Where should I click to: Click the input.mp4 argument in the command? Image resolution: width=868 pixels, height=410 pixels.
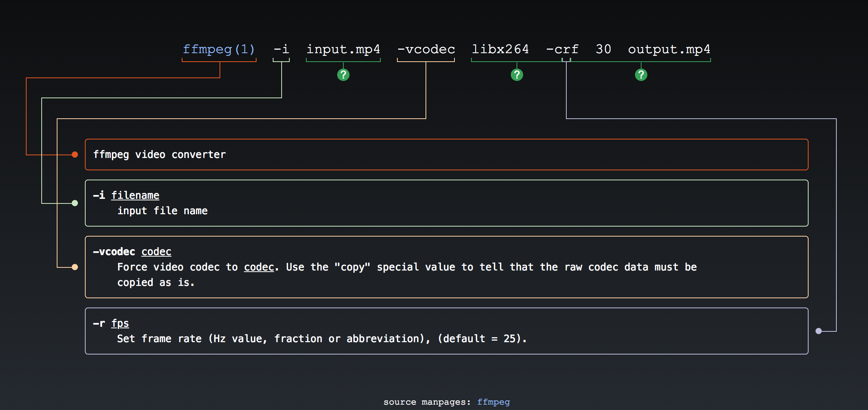343,49
